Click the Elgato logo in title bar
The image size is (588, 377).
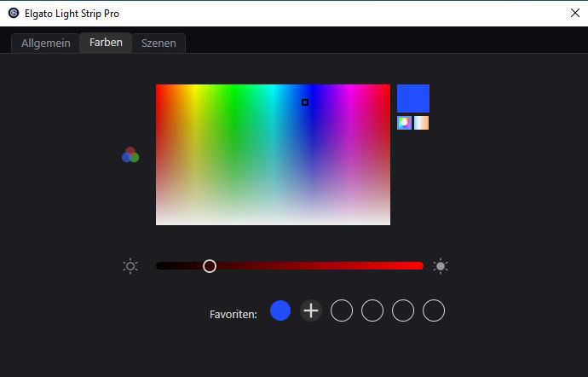(13, 13)
